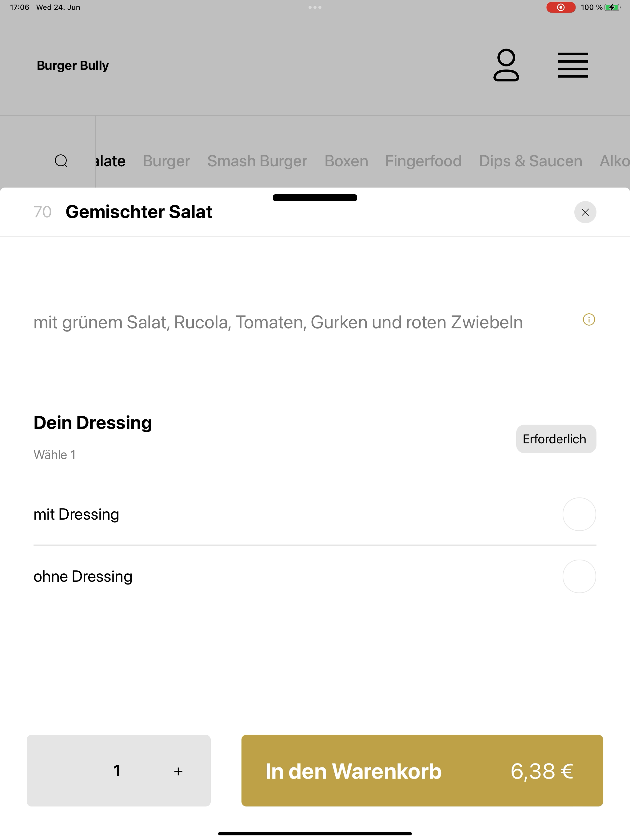This screenshot has height=840, width=630.
Task: Open the Dips & Saucen tab
Action: (530, 161)
